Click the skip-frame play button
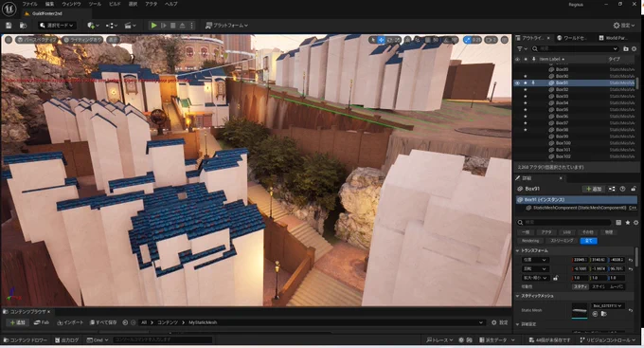This screenshot has height=348, width=644. click(x=164, y=26)
